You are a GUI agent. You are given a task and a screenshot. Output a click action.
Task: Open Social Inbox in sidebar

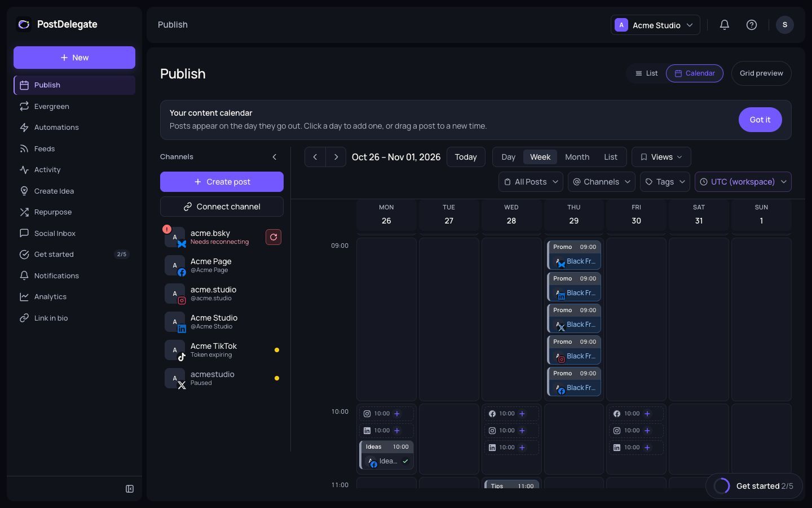point(74,233)
